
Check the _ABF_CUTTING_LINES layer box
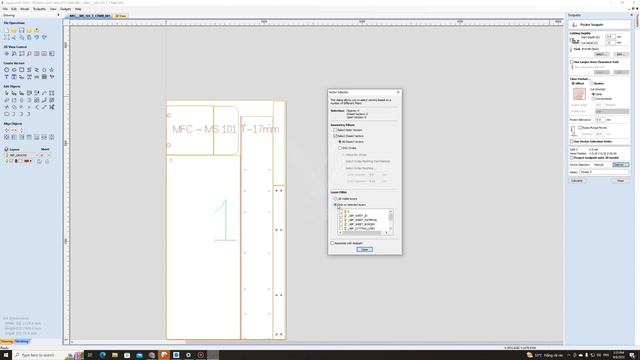(x=341, y=229)
